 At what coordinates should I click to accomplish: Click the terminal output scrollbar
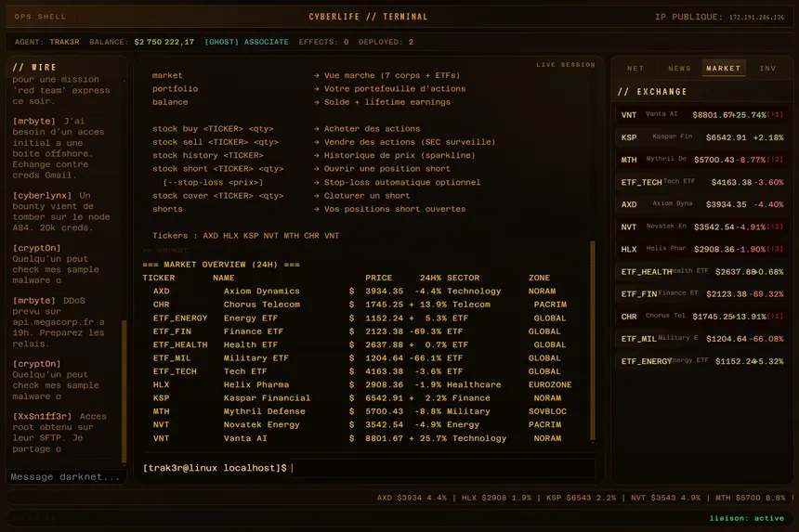click(x=592, y=340)
